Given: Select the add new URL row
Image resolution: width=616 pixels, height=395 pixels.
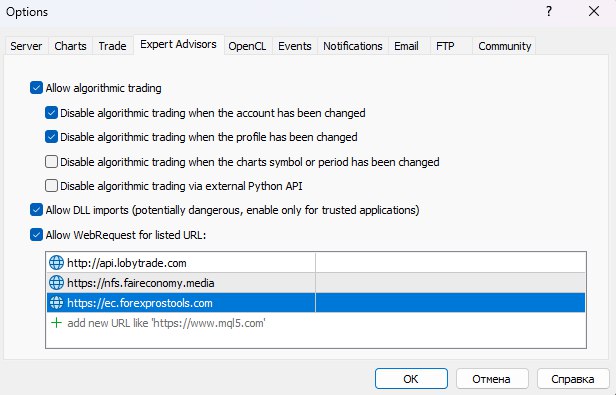Looking at the screenshot, I should (x=316, y=323).
